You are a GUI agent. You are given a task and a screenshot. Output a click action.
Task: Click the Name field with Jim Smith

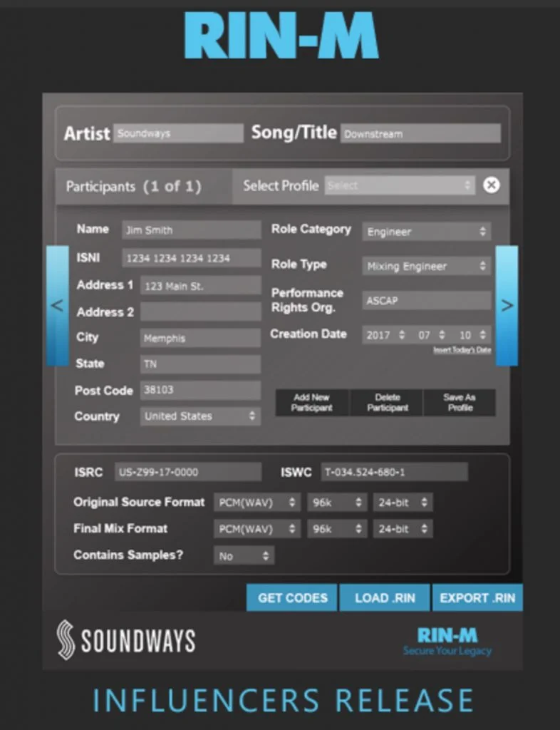[191, 230]
